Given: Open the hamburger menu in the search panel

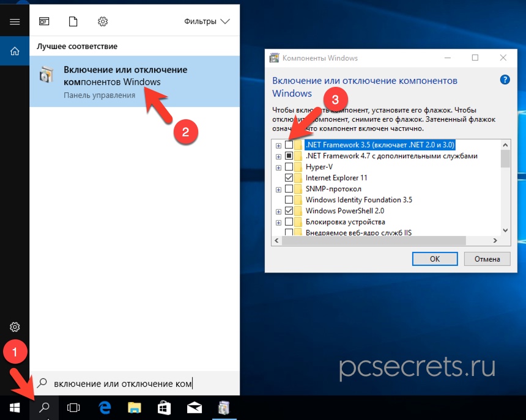Looking at the screenshot, I should coord(15,21).
